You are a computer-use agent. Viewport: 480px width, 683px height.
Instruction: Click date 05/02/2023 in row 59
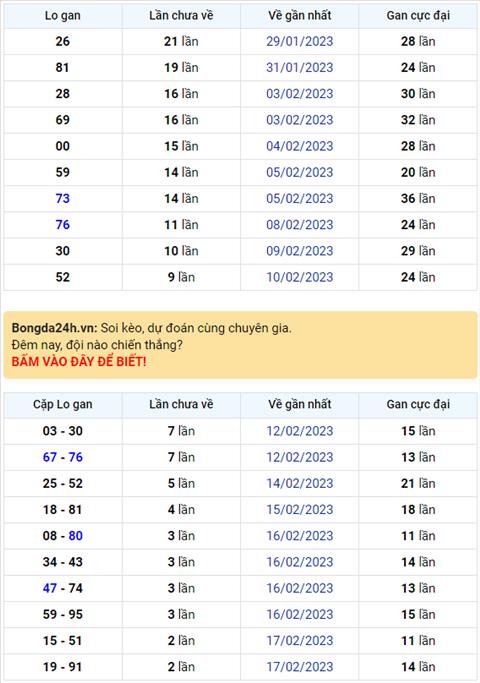(x=300, y=172)
